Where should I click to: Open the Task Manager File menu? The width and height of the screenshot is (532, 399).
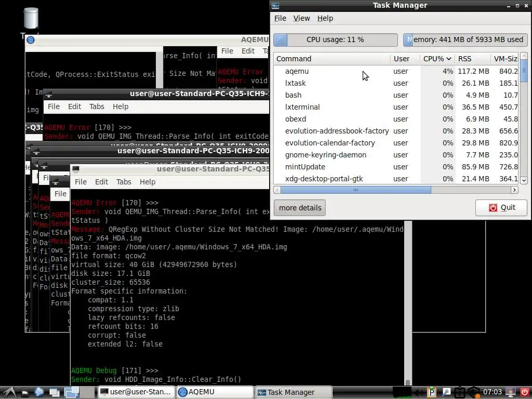click(x=280, y=18)
